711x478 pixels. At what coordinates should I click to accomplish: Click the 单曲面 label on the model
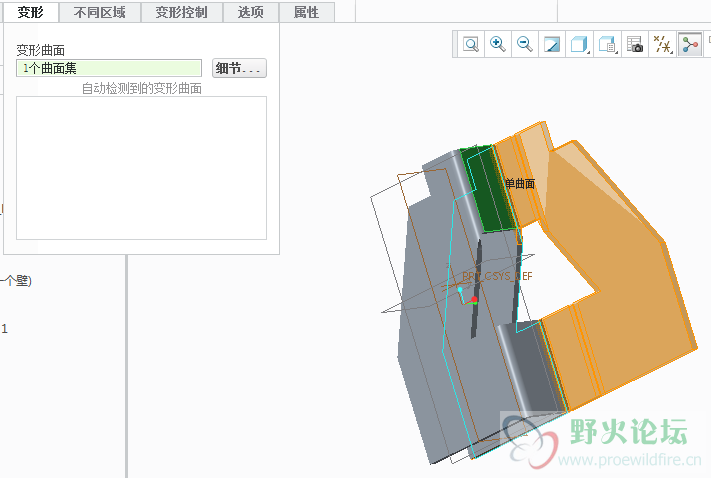tap(520, 184)
